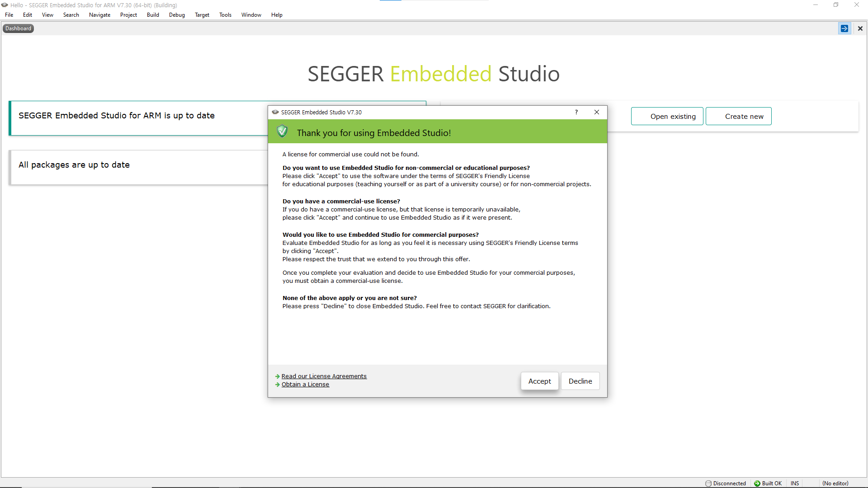Open the Debug menu
This screenshot has width=868, height=488.
point(177,14)
